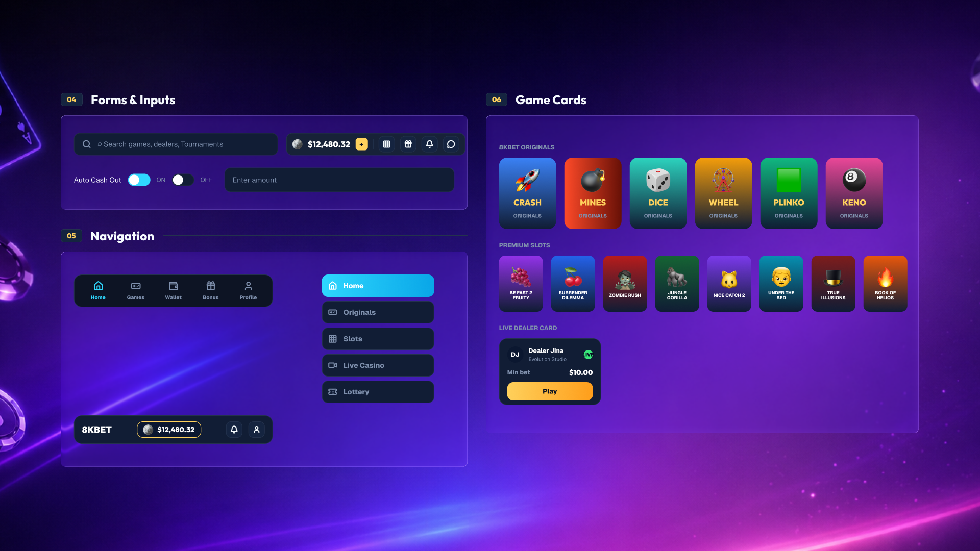Viewport: 980px width, 551px height.
Task: Select the Games tab in bottom nav
Action: 136,290
